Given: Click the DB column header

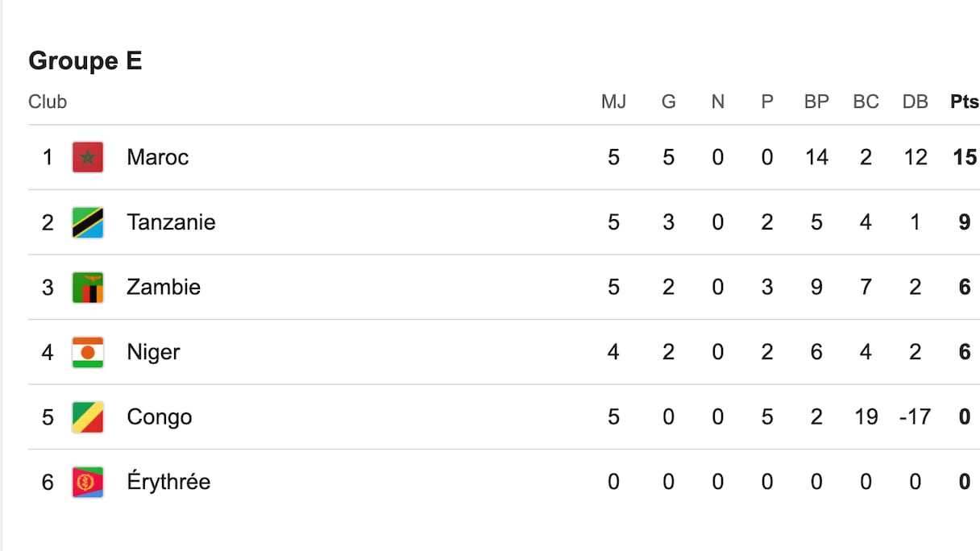Looking at the screenshot, I should point(915,101).
